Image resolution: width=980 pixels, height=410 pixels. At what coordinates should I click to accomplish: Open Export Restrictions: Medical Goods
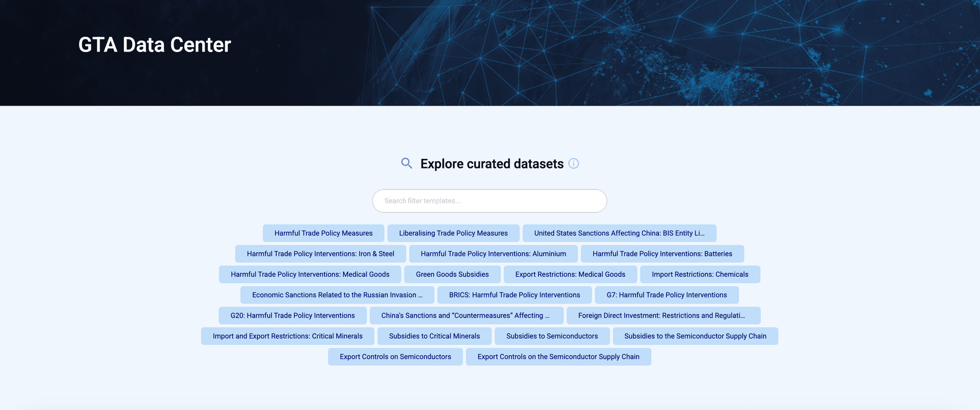point(570,275)
